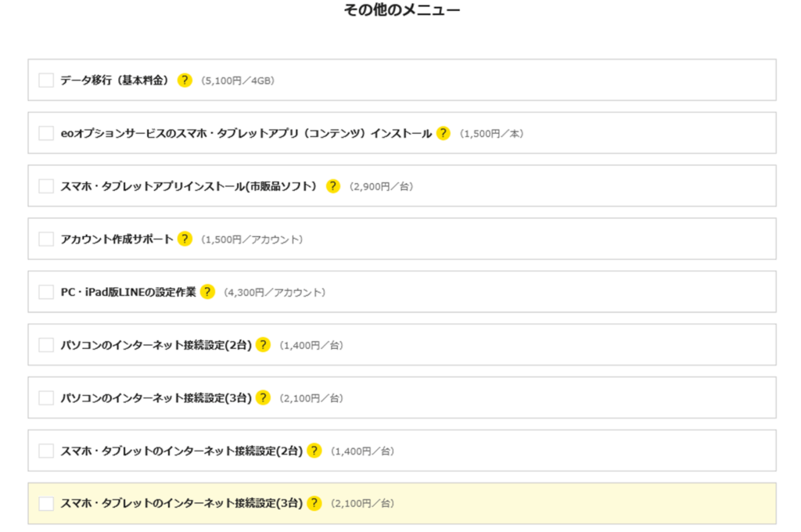Tick checkbox for パソコンのインターネット接続設定(2台)
This screenshot has height=532, width=801.
click(x=46, y=345)
